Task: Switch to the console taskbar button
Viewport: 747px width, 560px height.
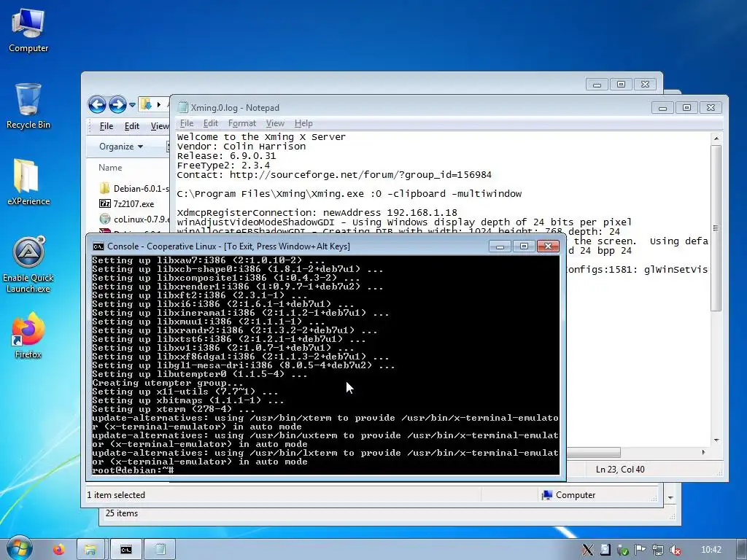Action: pyautogui.click(x=125, y=550)
